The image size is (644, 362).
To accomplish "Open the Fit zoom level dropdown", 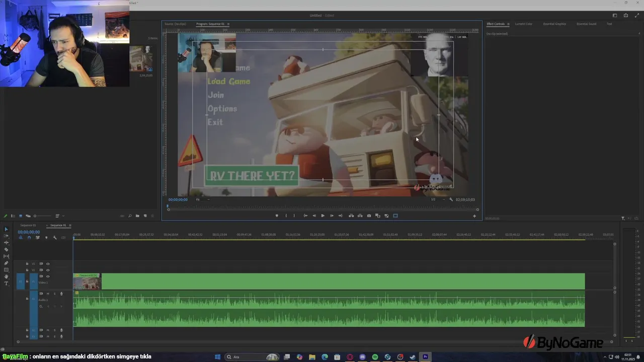I will tap(203, 200).
